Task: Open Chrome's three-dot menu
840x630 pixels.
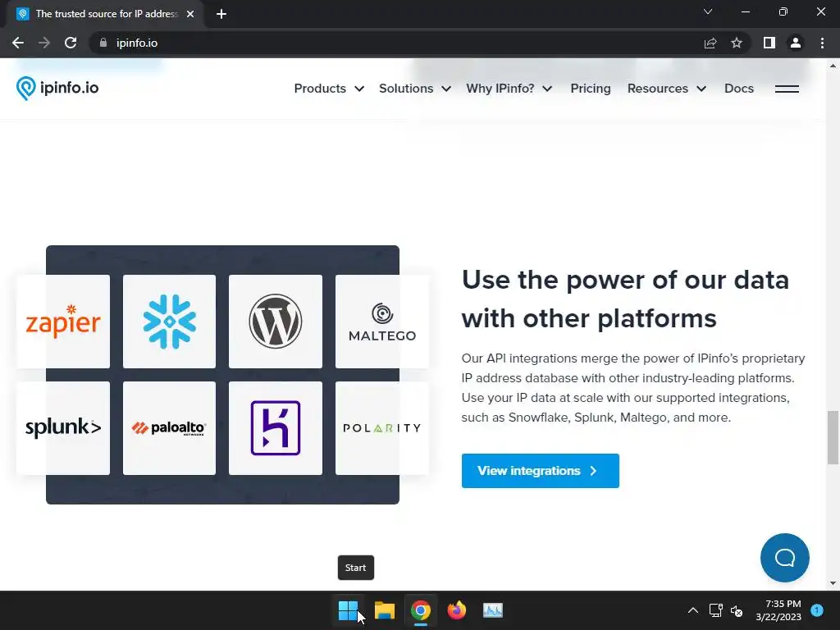Action: point(822,43)
